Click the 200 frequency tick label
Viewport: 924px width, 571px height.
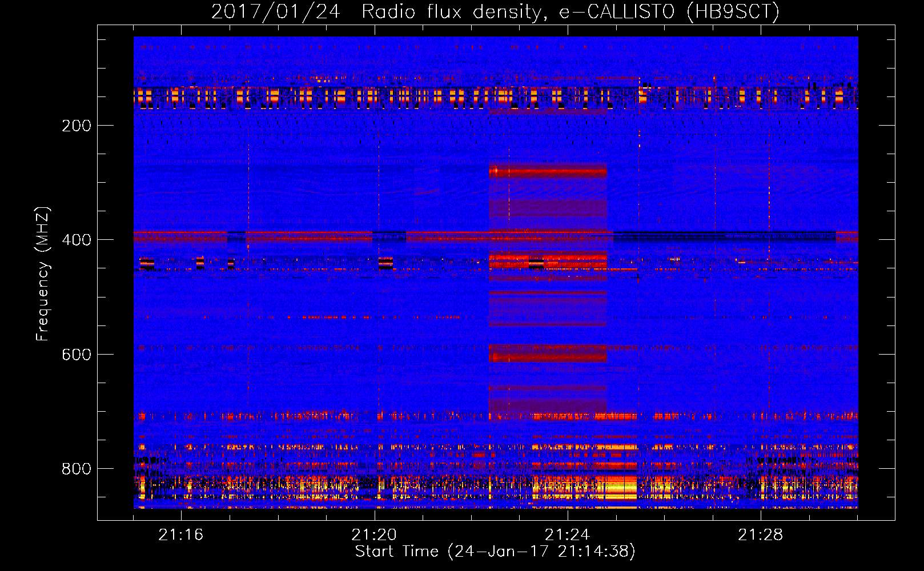coord(77,126)
